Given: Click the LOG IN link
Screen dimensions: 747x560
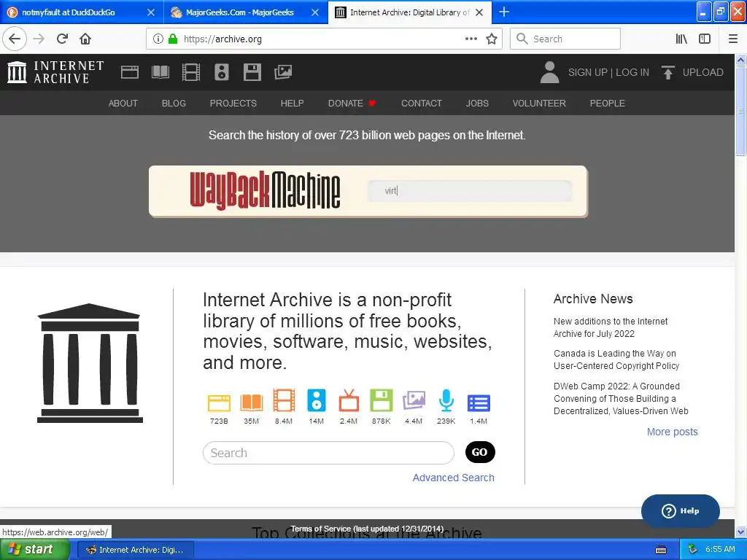Looking at the screenshot, I should [x=632, y=72].
